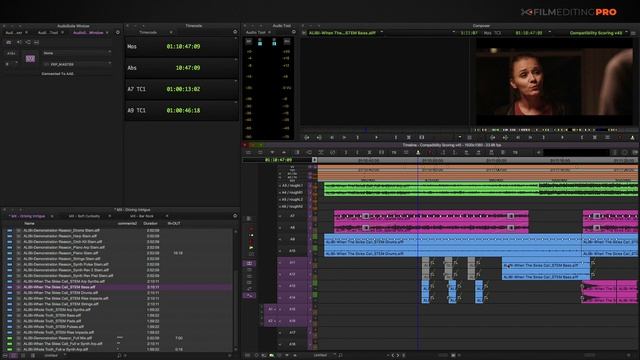Switch to the MX - Bar Rock bin tab
This screenshot has height=360, width=640.
pos(142,216)
